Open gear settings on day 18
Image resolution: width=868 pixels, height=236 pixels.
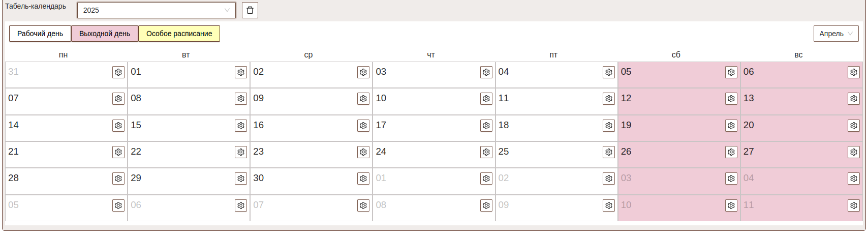[x=609, y=126]
